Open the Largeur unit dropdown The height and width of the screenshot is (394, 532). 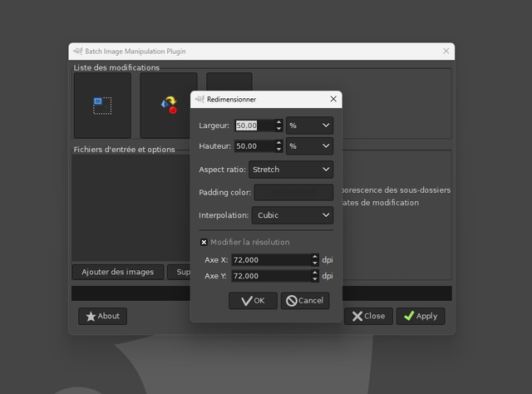(309, 126)
